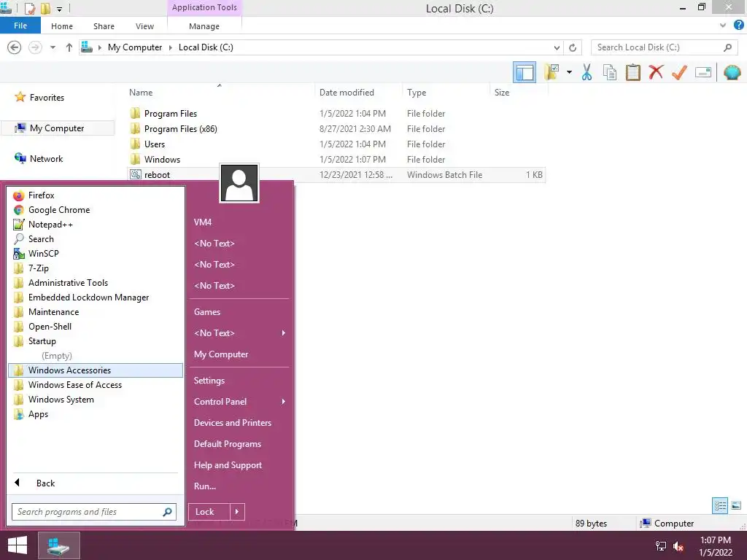
Task: Open Notepad++ from start menu
Action: coord(96,225)
